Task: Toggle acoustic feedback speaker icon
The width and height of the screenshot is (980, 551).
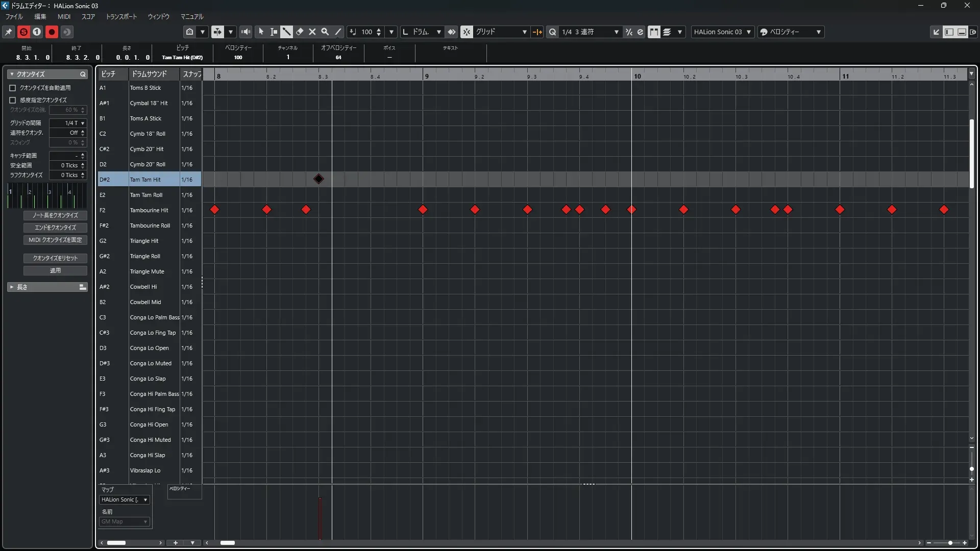Action: 246,32
